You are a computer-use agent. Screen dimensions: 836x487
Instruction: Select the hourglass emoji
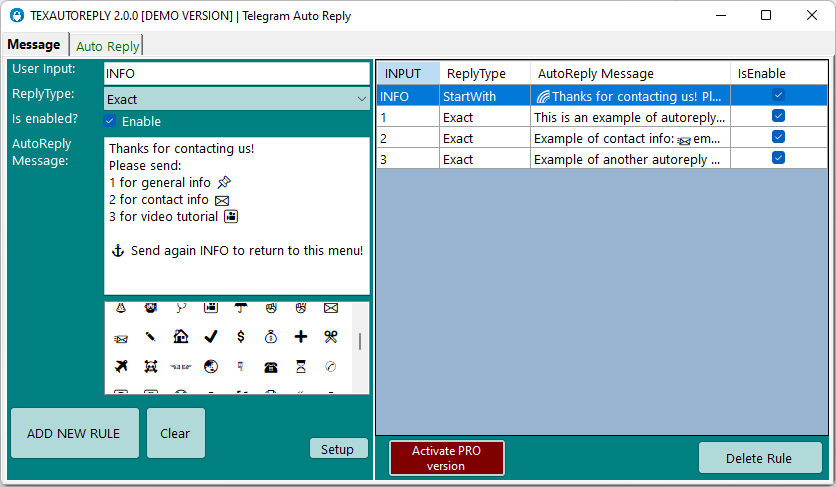coord(300,366)
